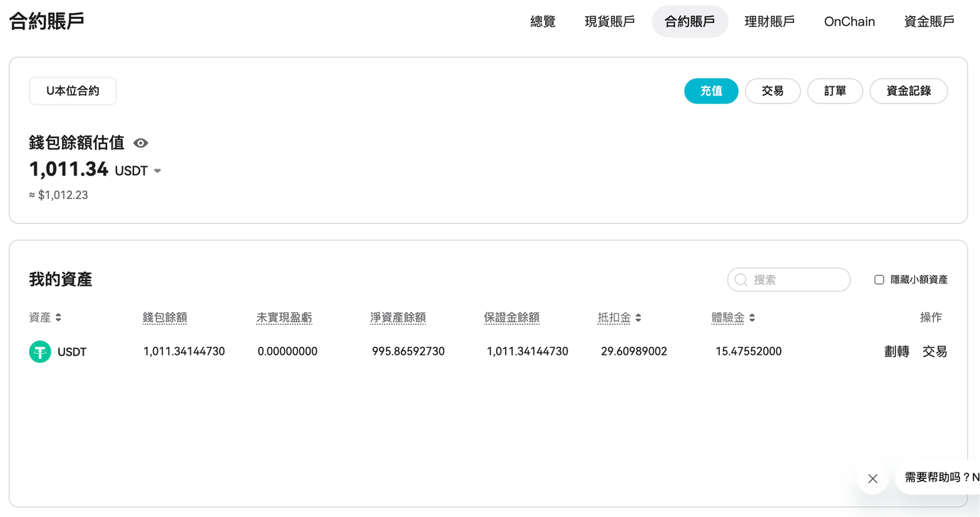Open the 需要帮助吗 help chat bubble

click(938, 477)
